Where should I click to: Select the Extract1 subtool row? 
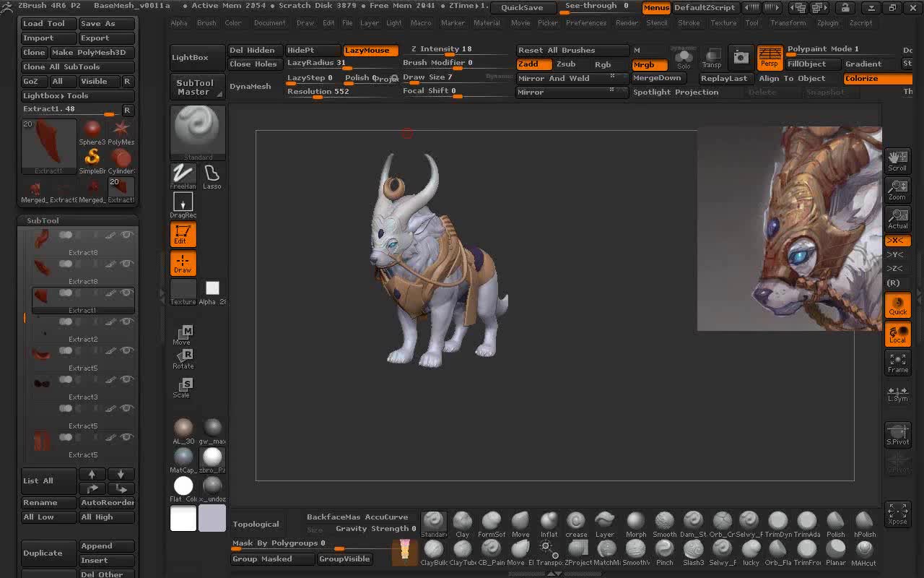[x=83, y=301]
